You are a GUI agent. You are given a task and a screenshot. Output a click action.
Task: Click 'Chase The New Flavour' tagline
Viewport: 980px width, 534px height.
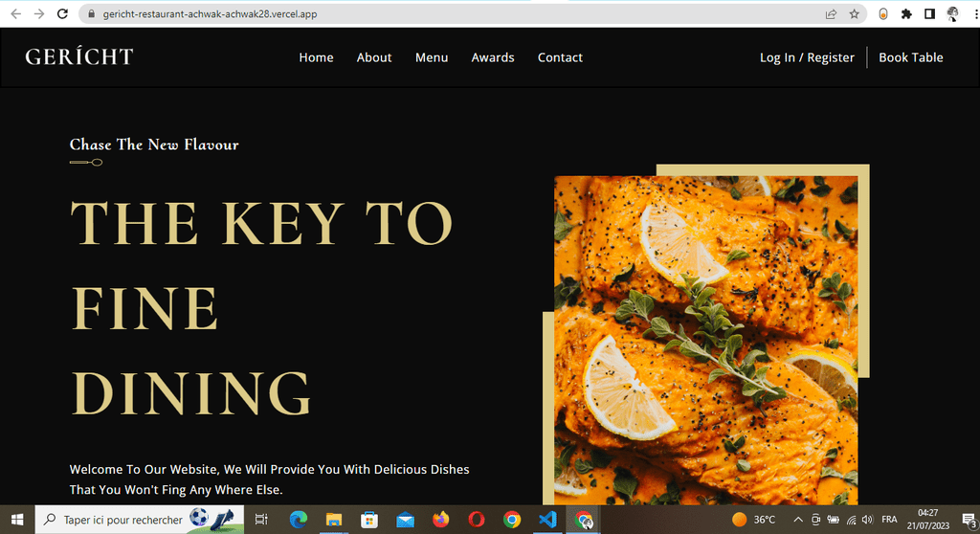[x=154, y=145]
